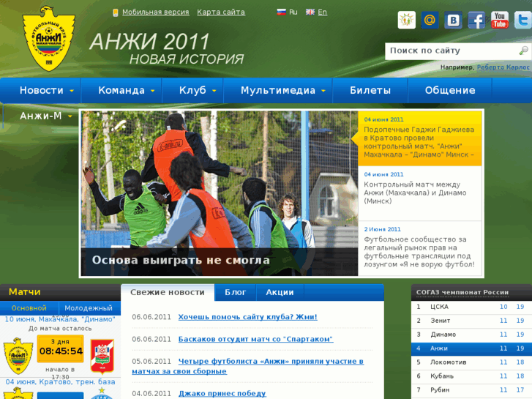Click the search magnifier icon
This screenshot has height=399, width=532.
pyautogui.click(x=523, y=51)
